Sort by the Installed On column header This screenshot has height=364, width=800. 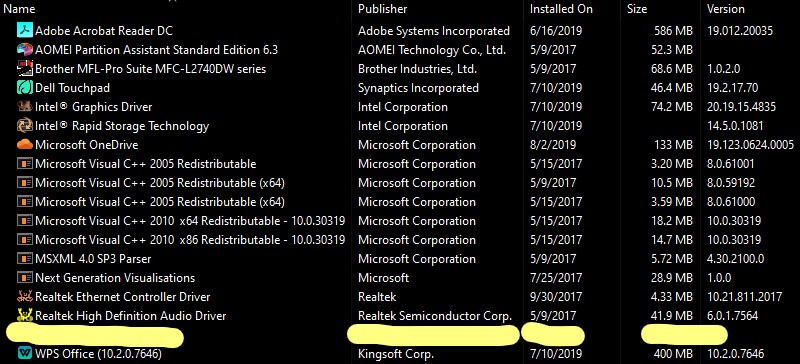click(x=561, y=9)
